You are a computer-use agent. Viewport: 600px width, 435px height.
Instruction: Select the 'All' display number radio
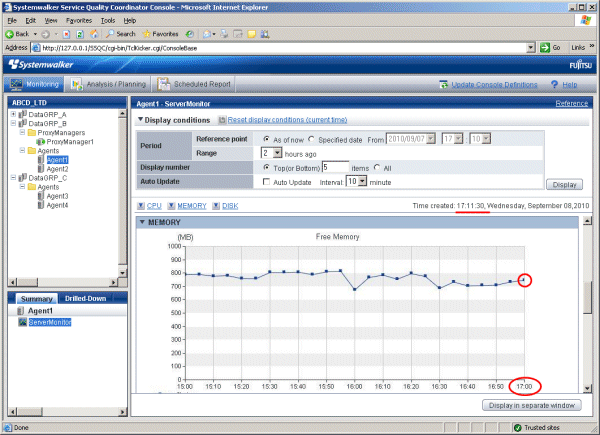377,167
